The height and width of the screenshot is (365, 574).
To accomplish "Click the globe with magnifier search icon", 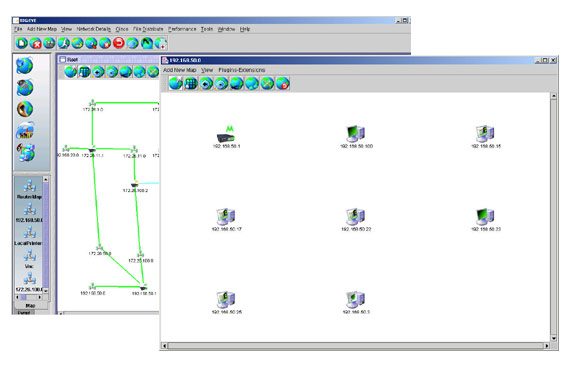I will pyautogui.click(x=91, y=43).
